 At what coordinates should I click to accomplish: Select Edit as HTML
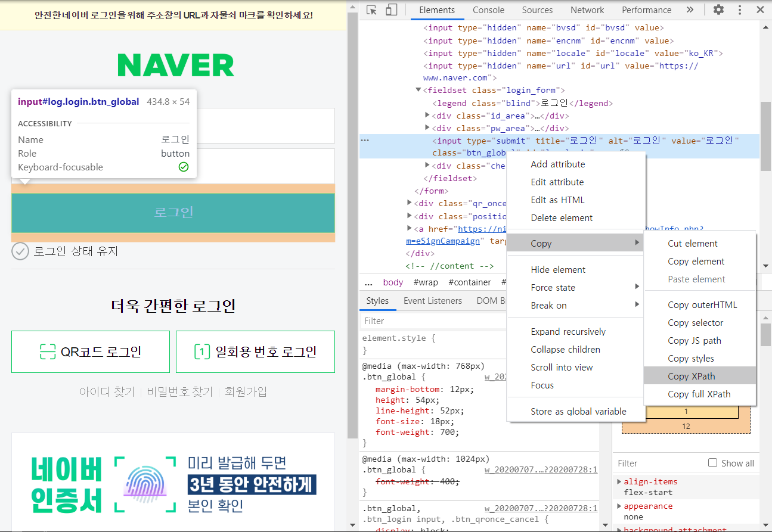[576, 200]
